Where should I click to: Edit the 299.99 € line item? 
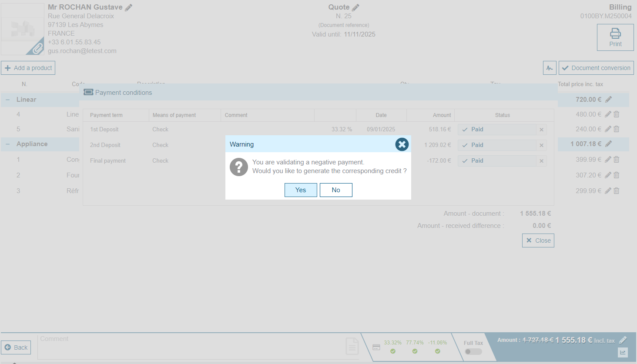(x=608, y=191)
